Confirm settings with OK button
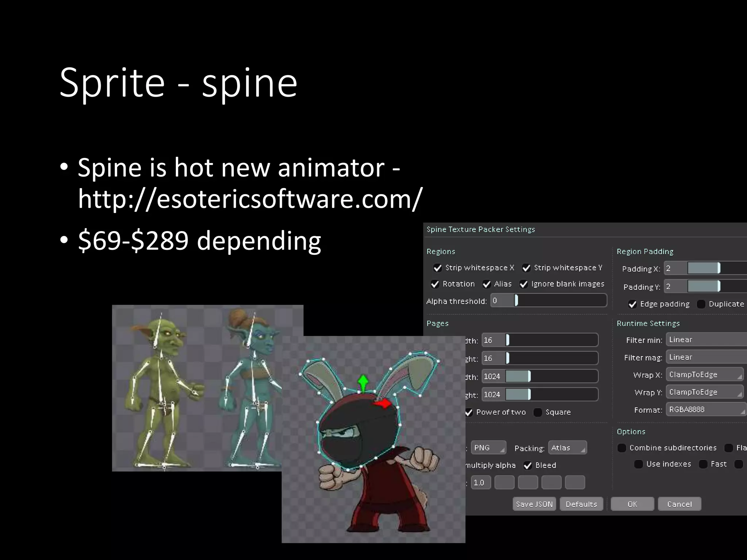Image resolution: width=747 pixels, height=560 pixels. point(632,504)
